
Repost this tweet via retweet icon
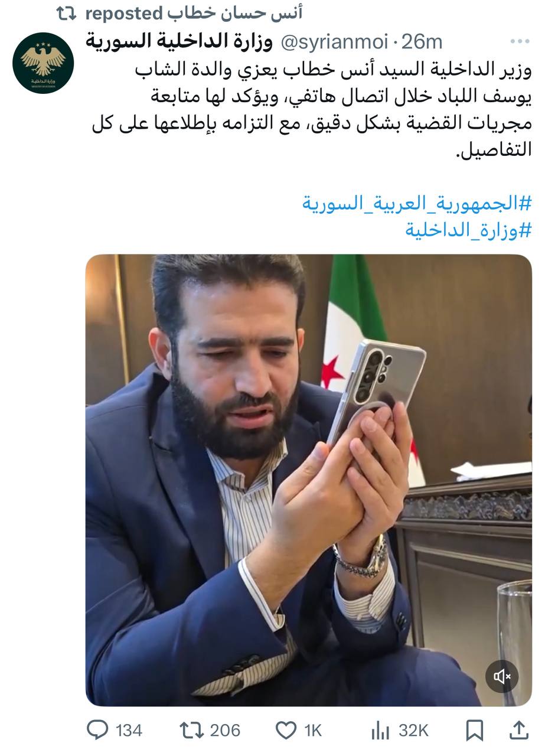click(192, 731)
